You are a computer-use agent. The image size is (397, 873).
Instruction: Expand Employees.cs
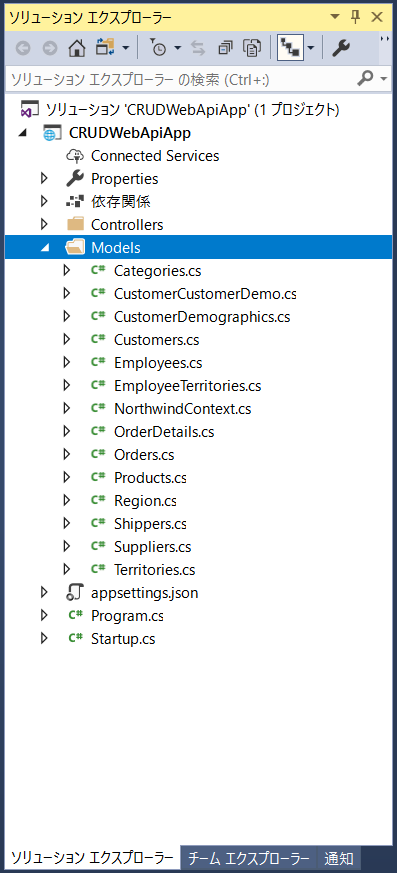67,362
